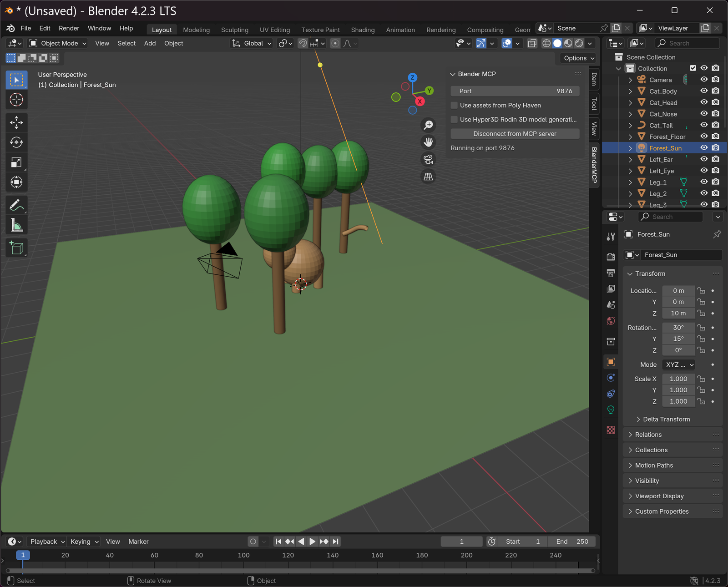Expand the Custom Properties panel
Screen dimensions: 728x587
(x=672, y=511)
